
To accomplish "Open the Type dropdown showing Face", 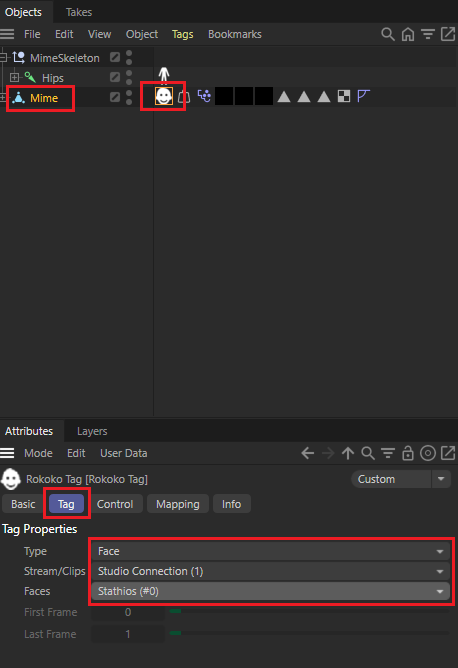I will click(271, 551).
